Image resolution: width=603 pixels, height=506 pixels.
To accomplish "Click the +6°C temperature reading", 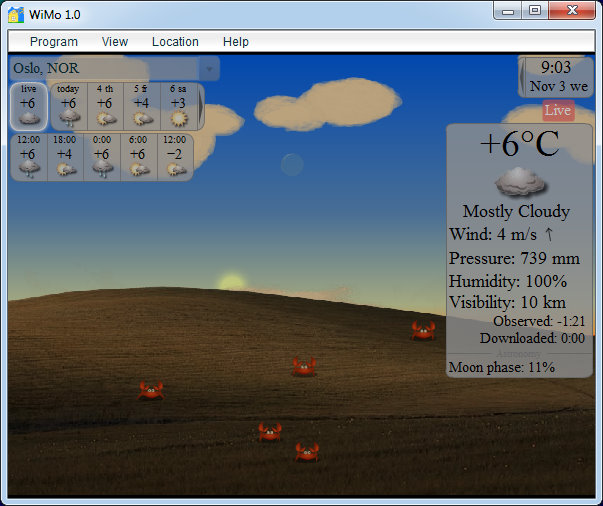I will click(520, 143).
